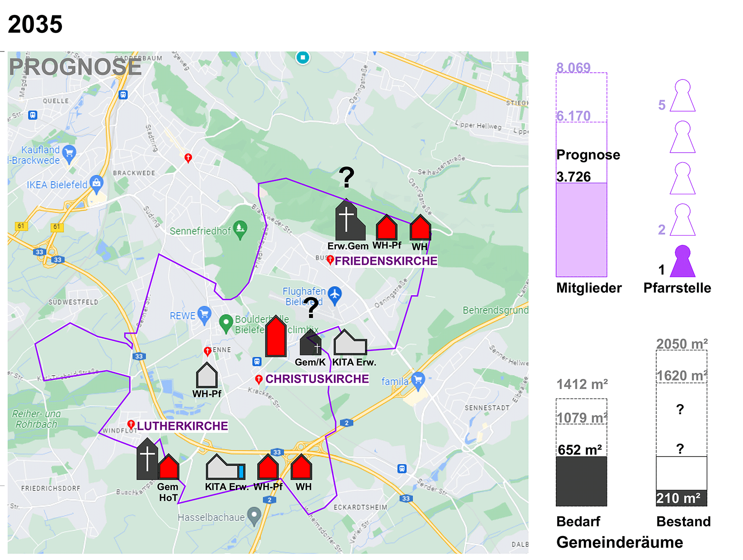Click the filled purple Mitglieder bar
The width and height of the screenshot is (743, 560).
(581, 230)
